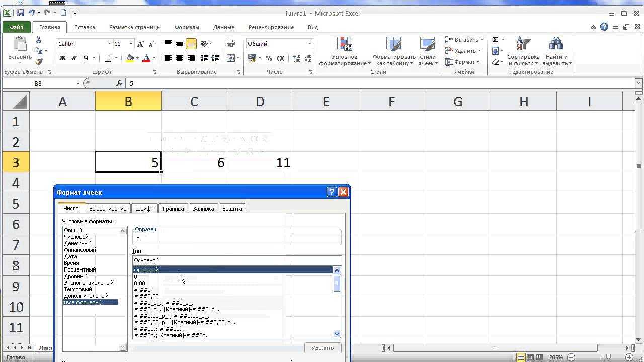Click the Cut scissors icon
The width and height of the screenshot is (644, 362).
click(39, 40)
